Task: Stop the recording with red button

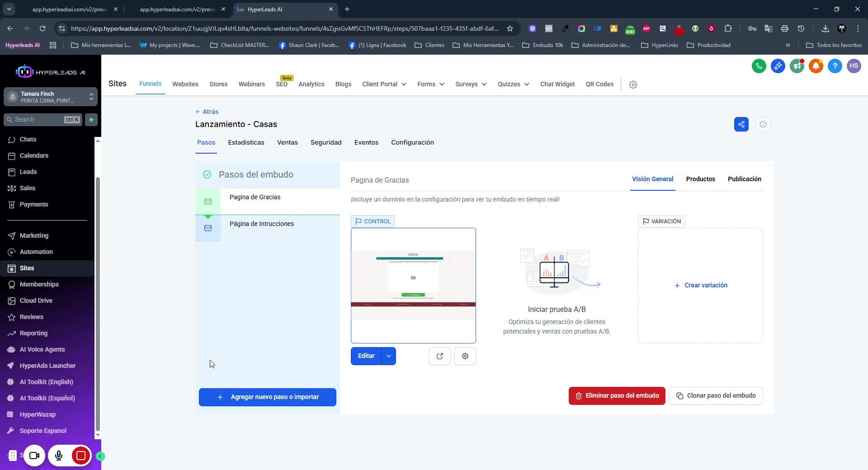Action: (81, 456)
